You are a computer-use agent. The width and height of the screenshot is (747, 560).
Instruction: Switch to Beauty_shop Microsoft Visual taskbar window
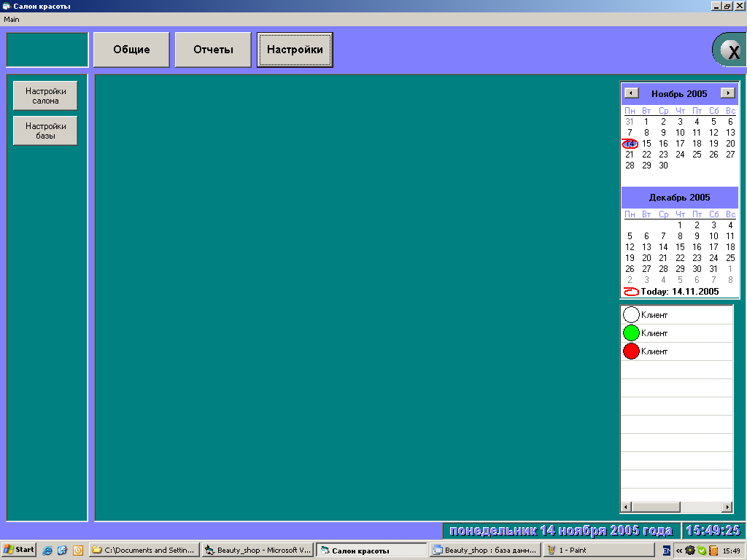(x=258, y=550)
